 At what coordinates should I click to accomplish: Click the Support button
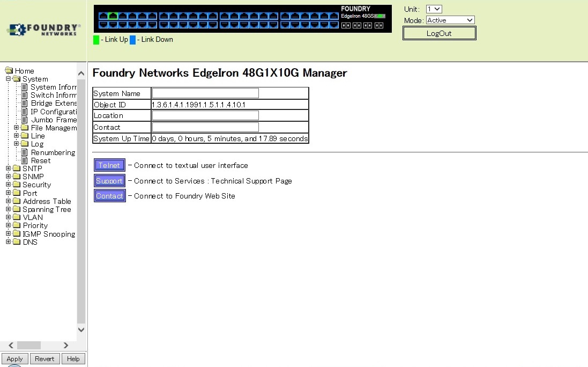[109, 180]
